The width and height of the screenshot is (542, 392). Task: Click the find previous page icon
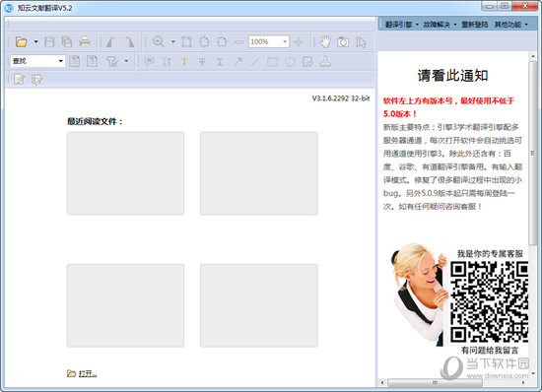pos(74,61)
